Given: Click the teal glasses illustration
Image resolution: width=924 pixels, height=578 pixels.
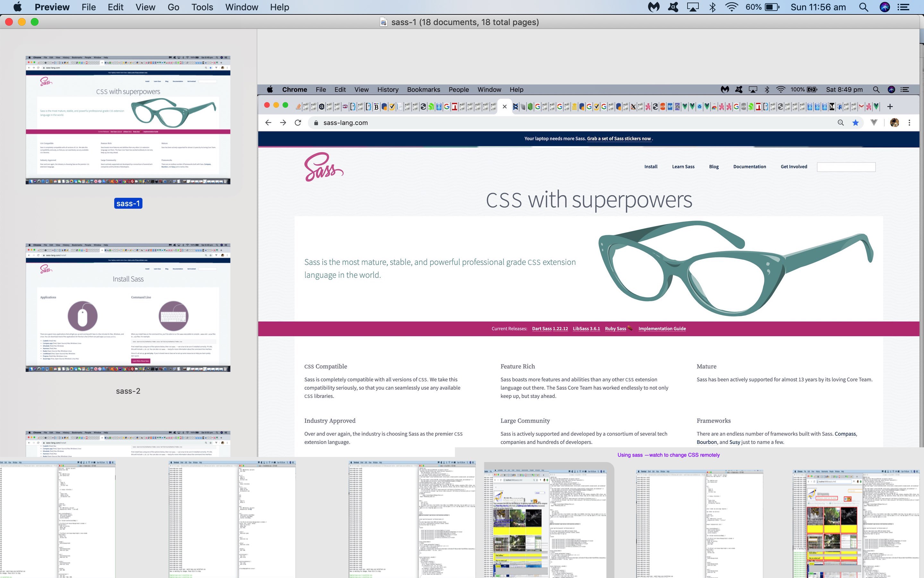Looking at the screenshot, I should 735,268.
